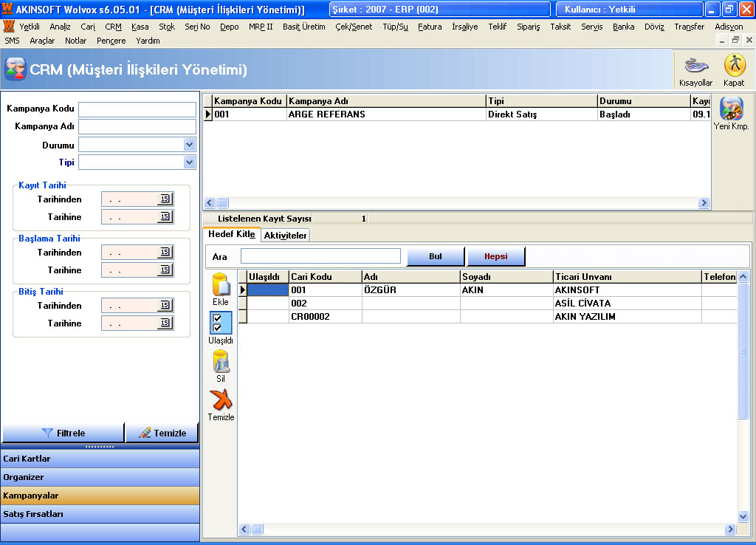The height and width of the screenshot is (545, 756).
Task: Select the Hedef Kitle tab
Action: [232, 234]
